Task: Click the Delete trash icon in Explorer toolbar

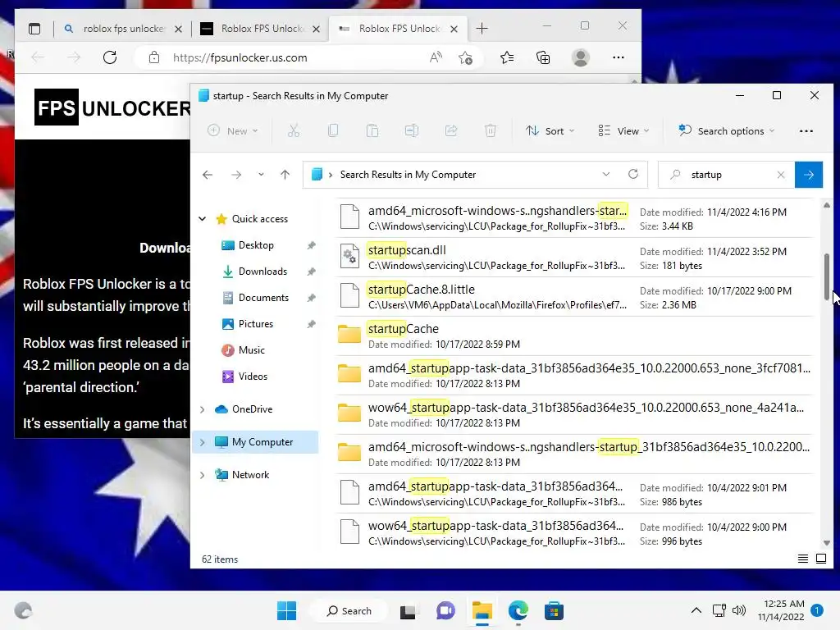Action: (x=491, y=130)
